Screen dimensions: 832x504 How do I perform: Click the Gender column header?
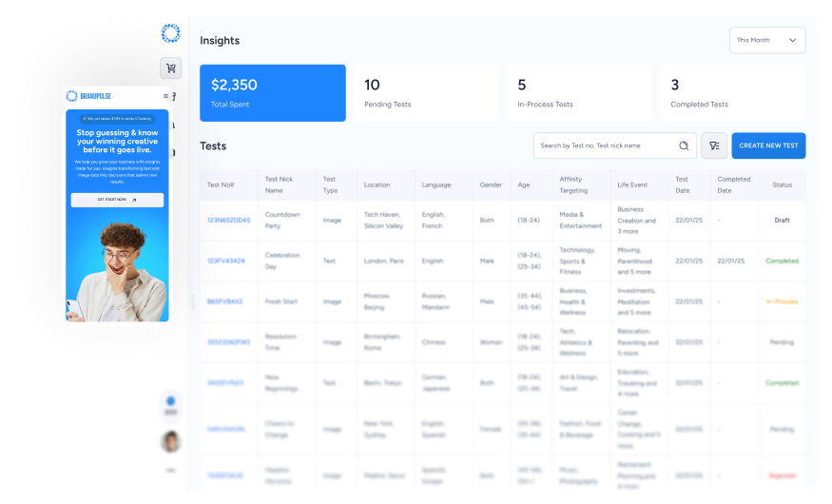pos(491,185)
